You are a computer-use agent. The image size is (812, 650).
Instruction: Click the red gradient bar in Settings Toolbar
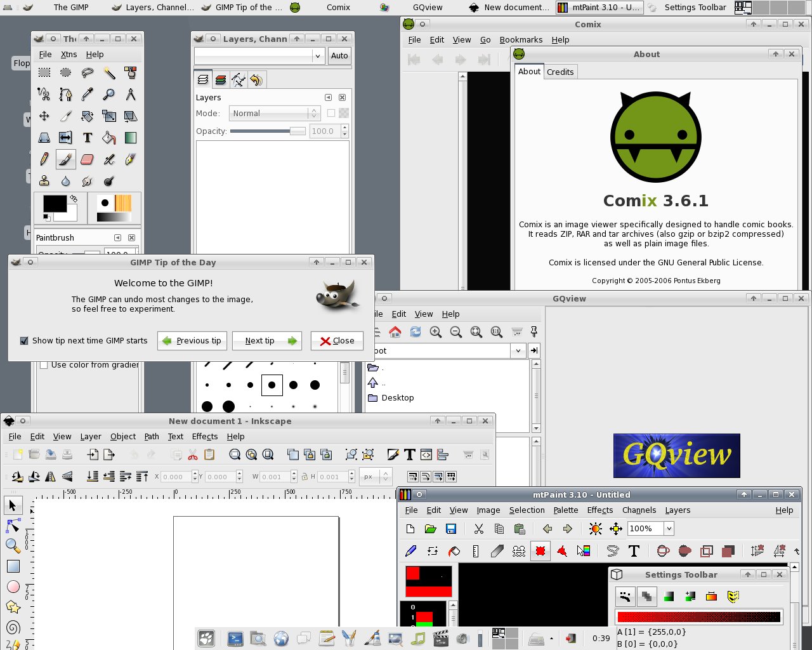[698, 617]
